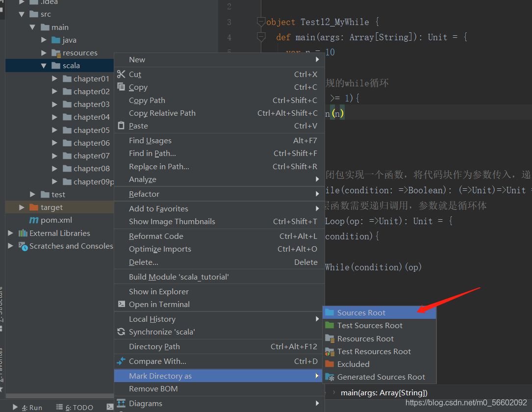Collapse the scala folder
Image resolution: width=532 pixels, height=412 pixels.
44,66
